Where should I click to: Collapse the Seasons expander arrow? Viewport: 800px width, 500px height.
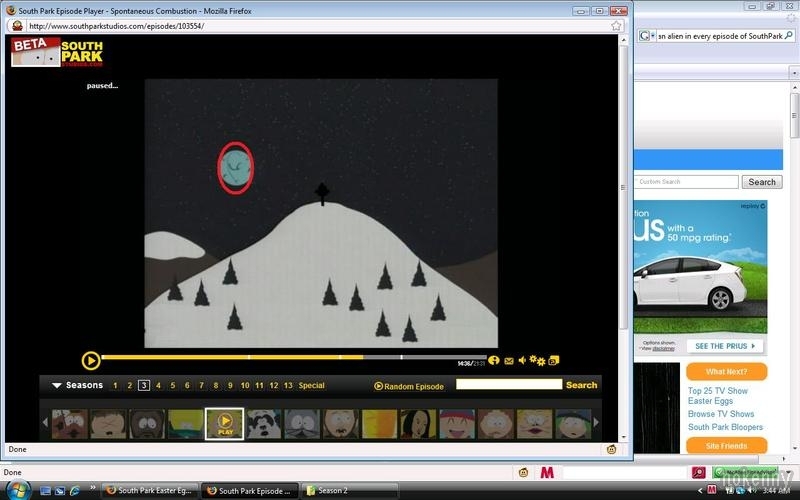coord(57,385)
